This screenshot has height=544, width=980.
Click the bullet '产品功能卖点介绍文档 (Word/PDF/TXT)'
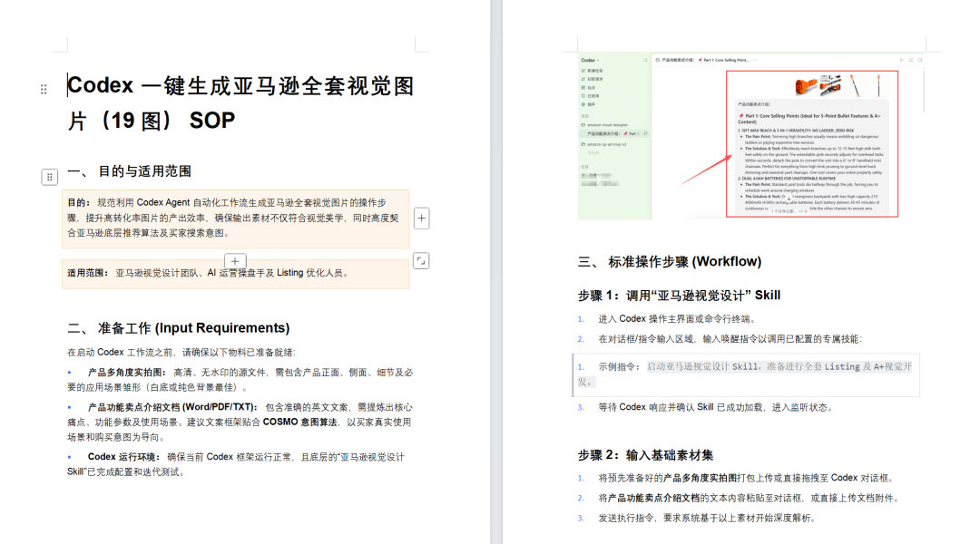(x=240, y=423)
